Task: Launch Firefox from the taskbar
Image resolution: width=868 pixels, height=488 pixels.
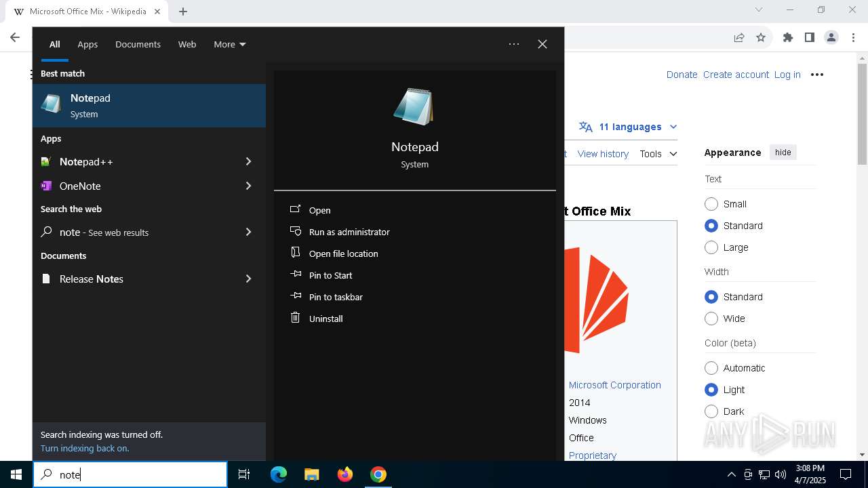Action: click(345, 474)
